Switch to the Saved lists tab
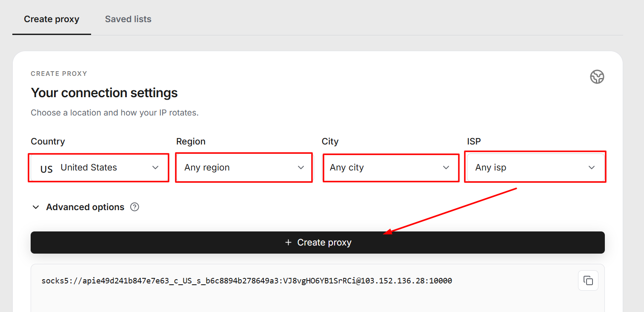 click(128, 19)
